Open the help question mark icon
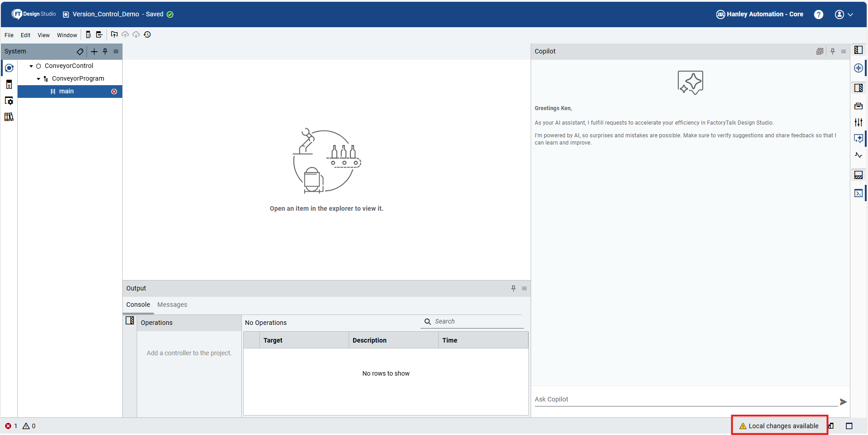 click(819, 14)
